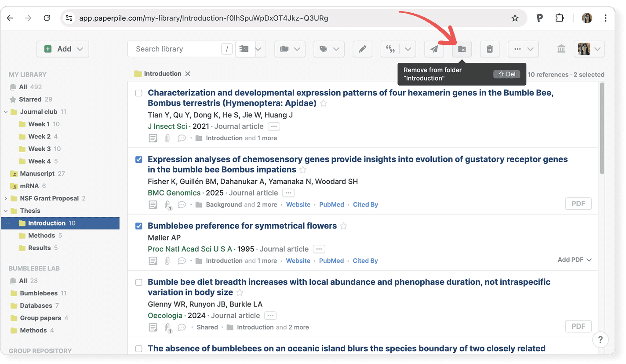Image resolution: width=626 pixels, height=364 pixels.
Task: Select Starred in My Library sidebar
Action: click(30, 99)
